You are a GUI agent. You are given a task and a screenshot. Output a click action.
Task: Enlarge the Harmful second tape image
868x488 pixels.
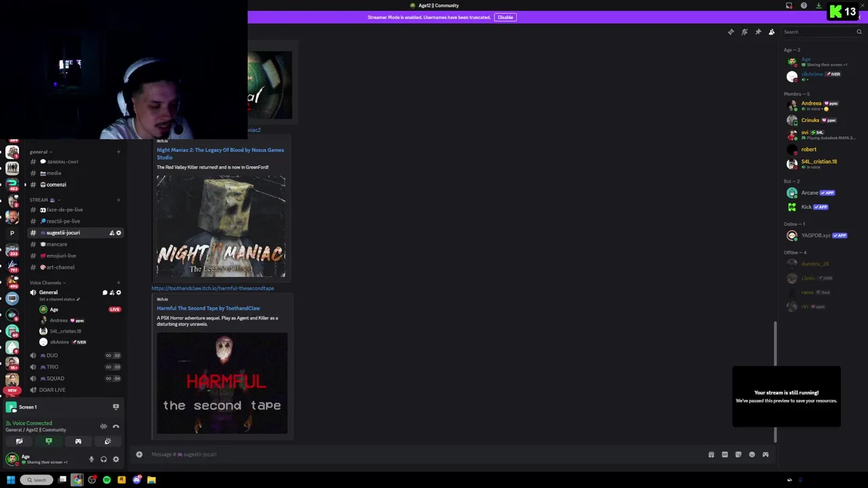pyautogui.click(x=222, y=383)
